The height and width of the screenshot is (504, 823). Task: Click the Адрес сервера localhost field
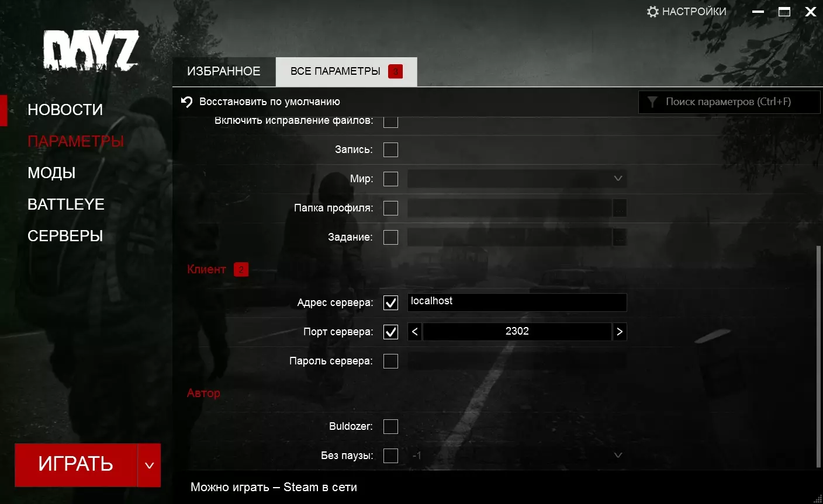(517, 303)
